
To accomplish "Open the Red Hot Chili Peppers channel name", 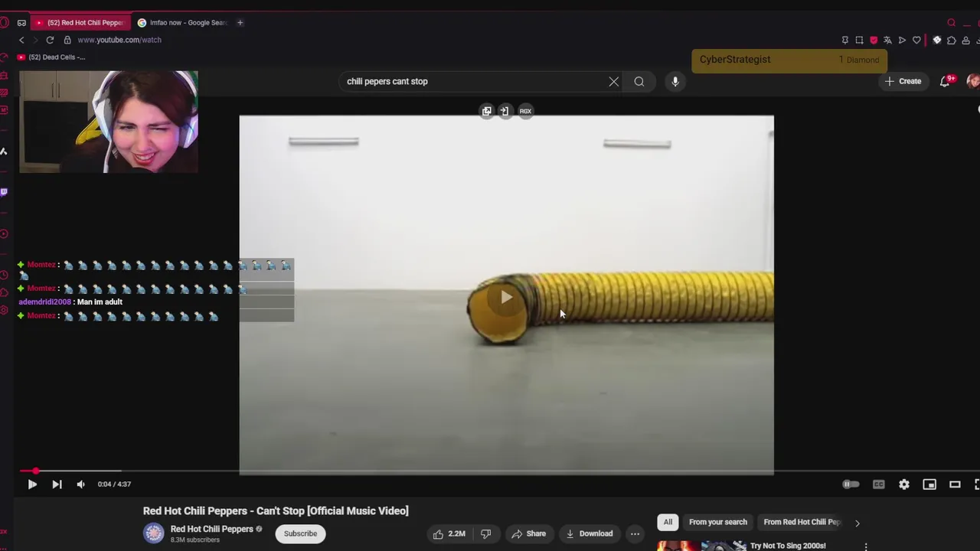I will click(211, 529).
